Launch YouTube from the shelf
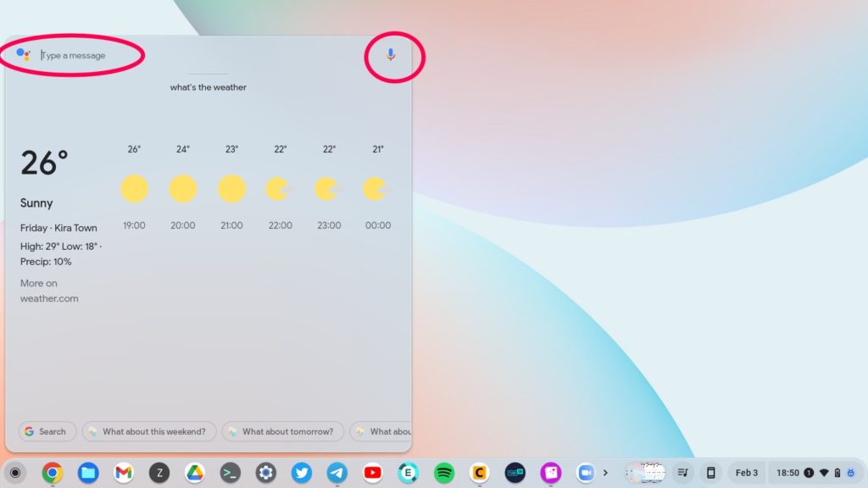Image resolution: width=868 pixels, height=488 pixels. [373, 473]
